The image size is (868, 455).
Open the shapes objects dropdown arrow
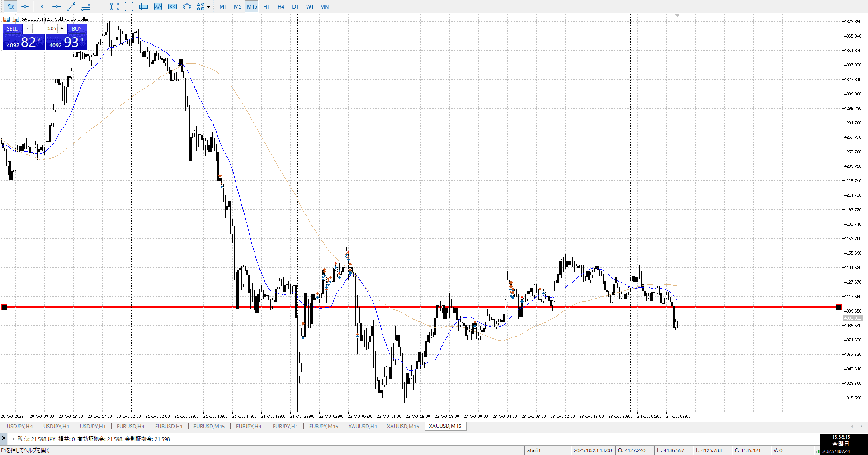pyautogui.click(x=208, y=7)
